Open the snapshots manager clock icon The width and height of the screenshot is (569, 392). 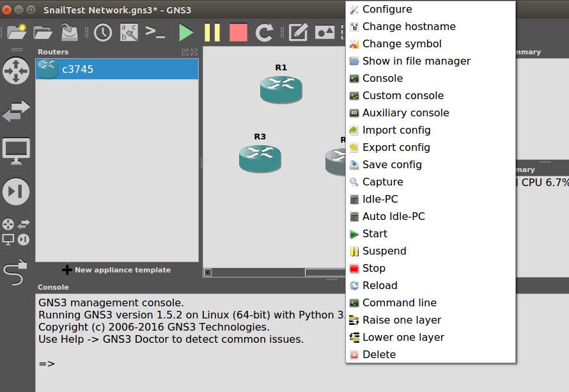[103, 33]
